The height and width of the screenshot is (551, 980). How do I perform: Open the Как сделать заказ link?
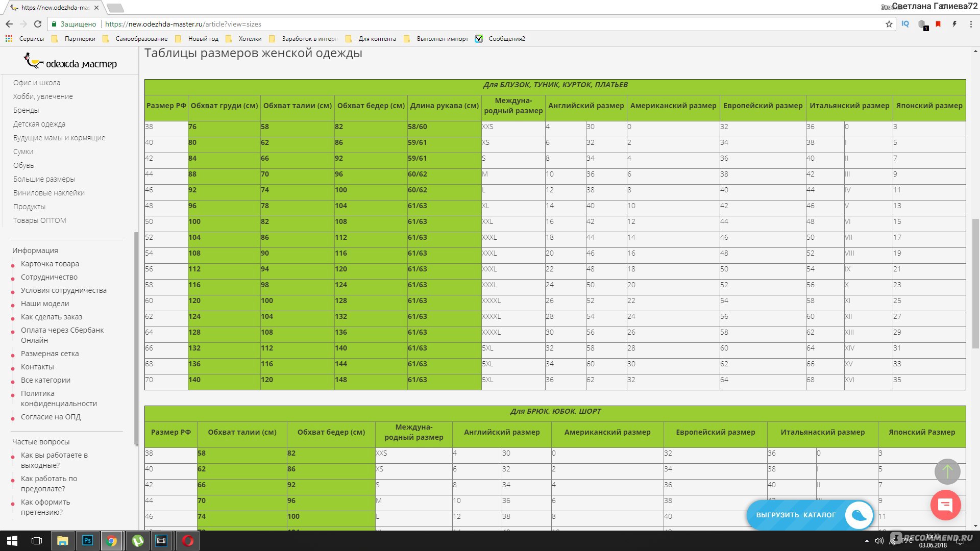52,317
